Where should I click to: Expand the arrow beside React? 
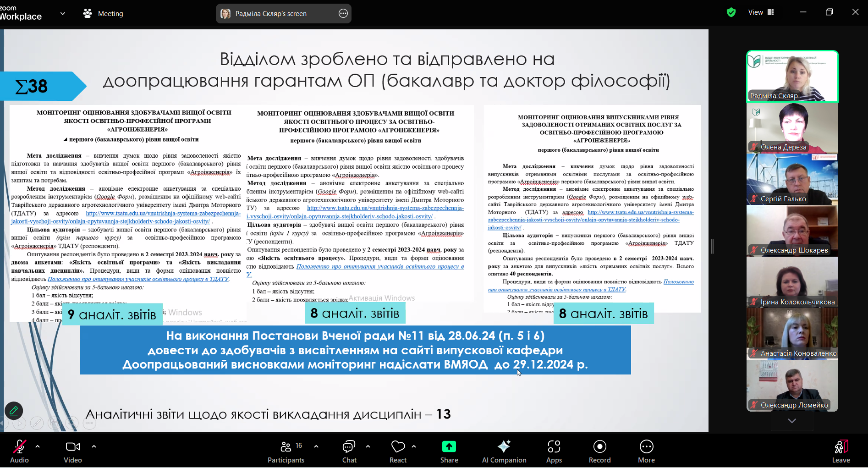414,446
